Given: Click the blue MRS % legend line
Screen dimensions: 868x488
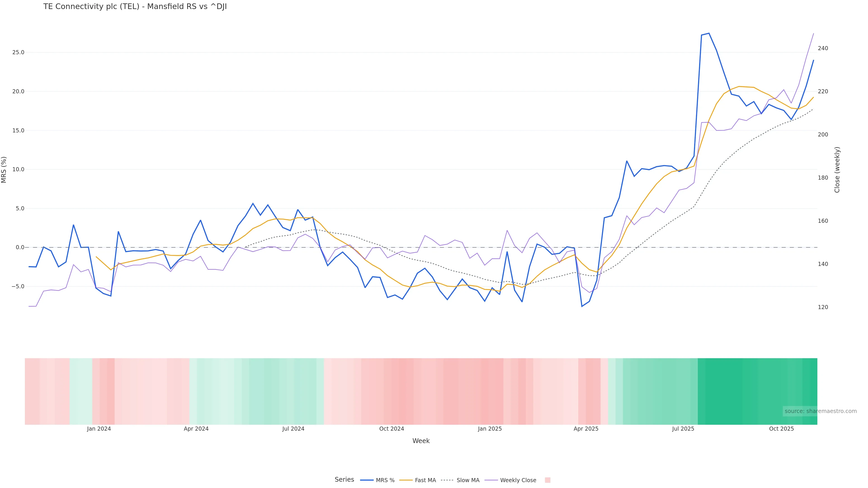Looking at the screenshot, I should click(x=367, y=480).
